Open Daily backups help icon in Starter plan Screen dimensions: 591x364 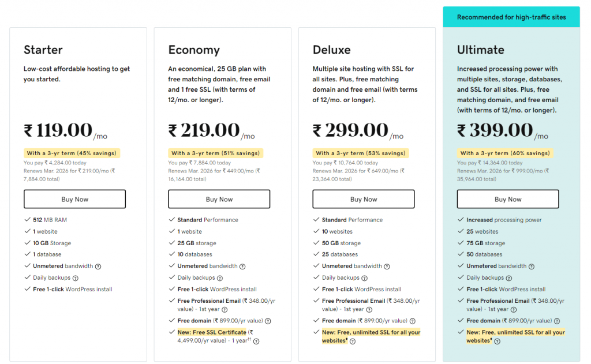point(76,278)
